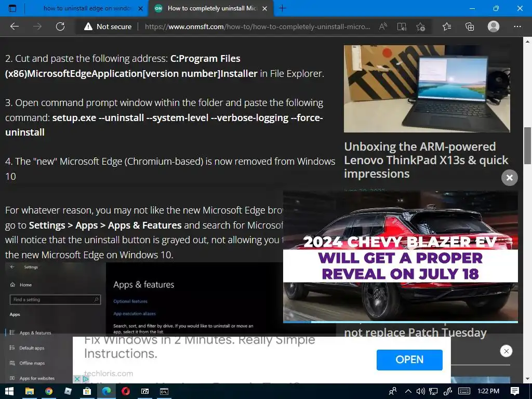Image resolution: width=532 pixels, height=399 pixels.
Task: Click the techloris.com ad link
Action: point(109,374)
